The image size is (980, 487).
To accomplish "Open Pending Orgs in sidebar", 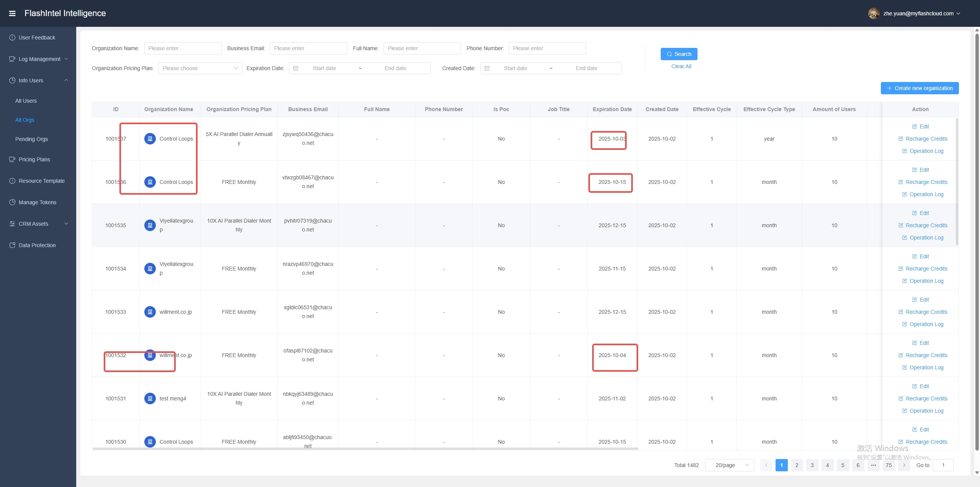I will coord(31,139).
